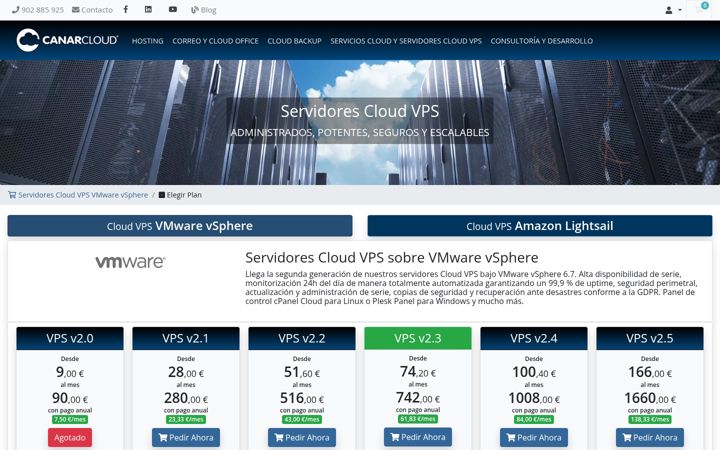
Task: Click the 23,33 €/mes green badge
Action: pyautogui.click(x=186, y=419)
